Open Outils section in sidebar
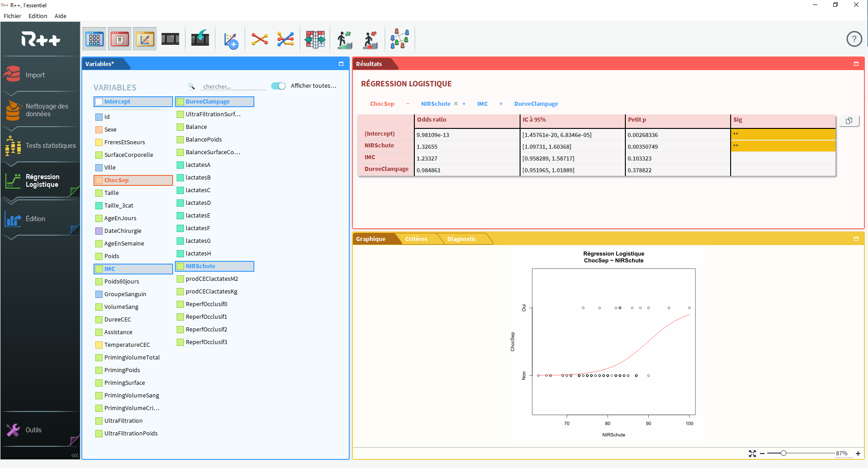 pyautogui.click(x=40, y=430)
